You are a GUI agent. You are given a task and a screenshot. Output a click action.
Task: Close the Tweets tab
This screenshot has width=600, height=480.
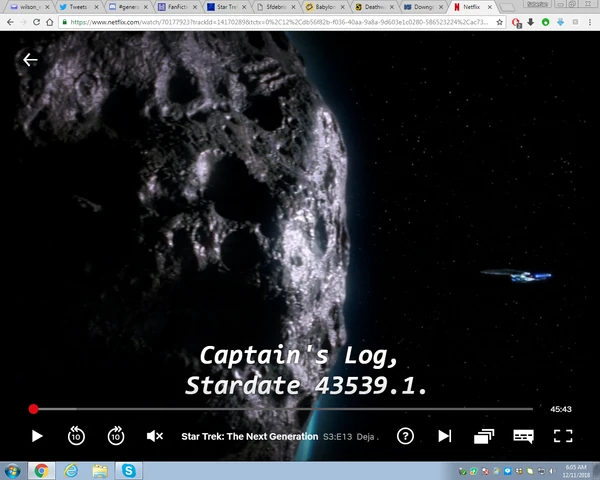point(96,7)
